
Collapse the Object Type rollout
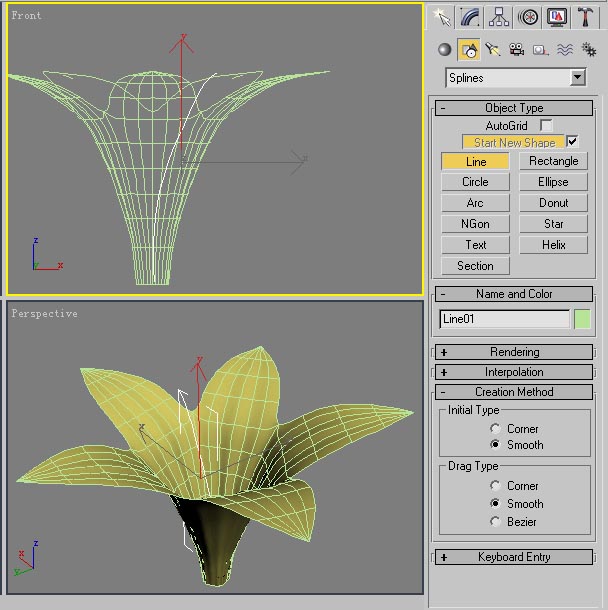click(514, 108)
